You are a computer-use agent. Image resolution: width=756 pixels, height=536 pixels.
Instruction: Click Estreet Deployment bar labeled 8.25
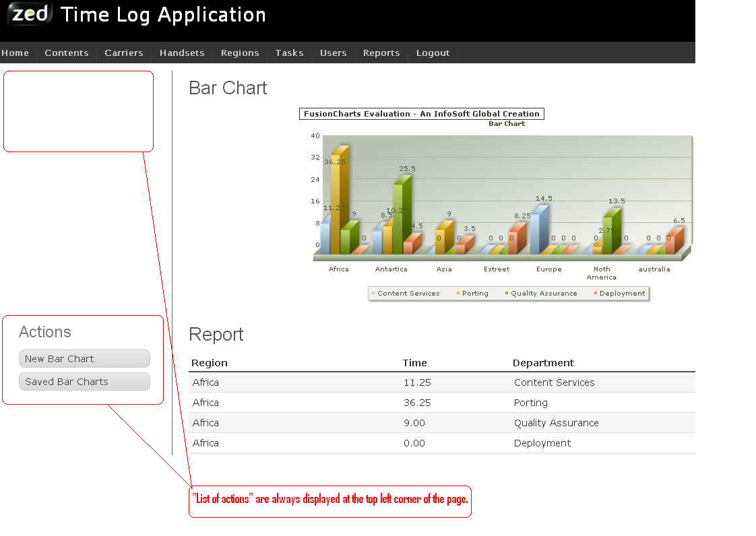click(x=517, y=240)
